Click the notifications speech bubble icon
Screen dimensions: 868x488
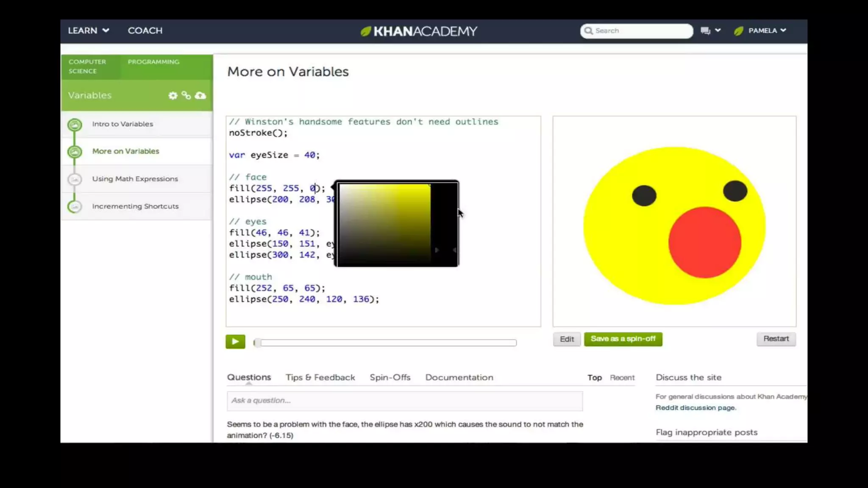[705, 30]
